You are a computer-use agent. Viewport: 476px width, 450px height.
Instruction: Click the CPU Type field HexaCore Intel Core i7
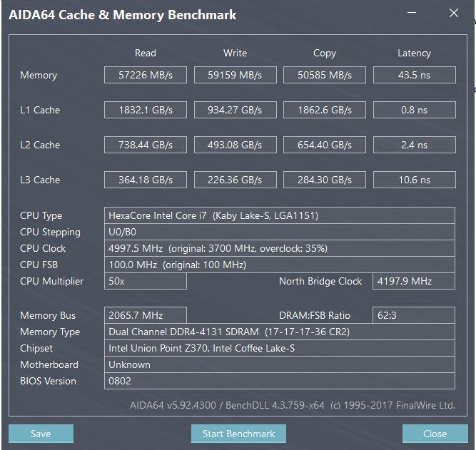tap(280, 215)
